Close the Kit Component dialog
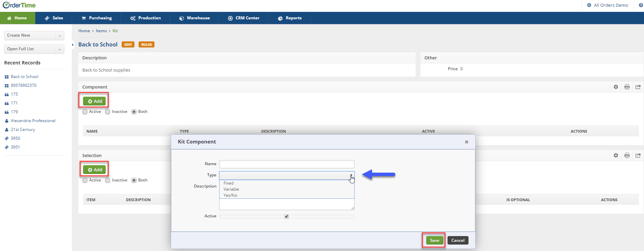The height and width of the screenshot is (251, 644). [466, 142]
